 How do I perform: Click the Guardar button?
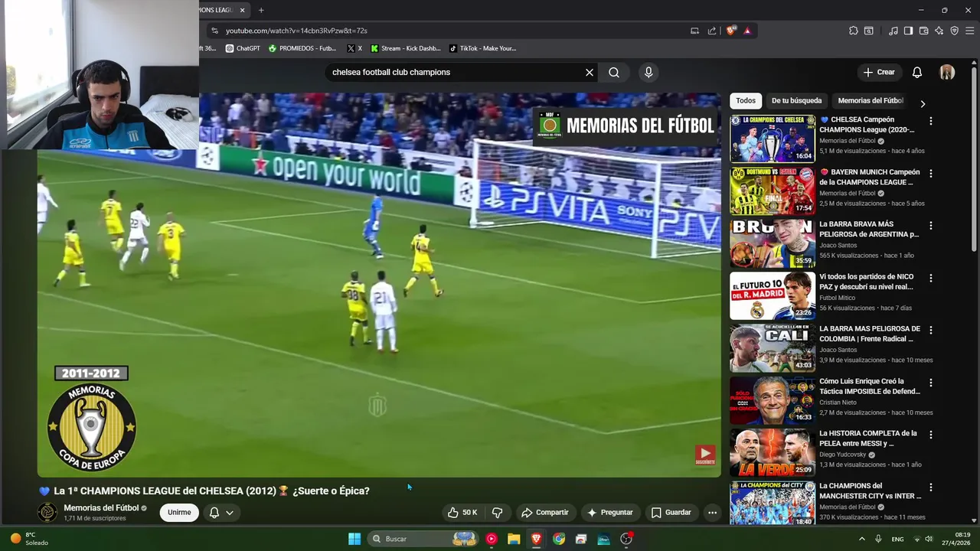[x=671, y=513]
